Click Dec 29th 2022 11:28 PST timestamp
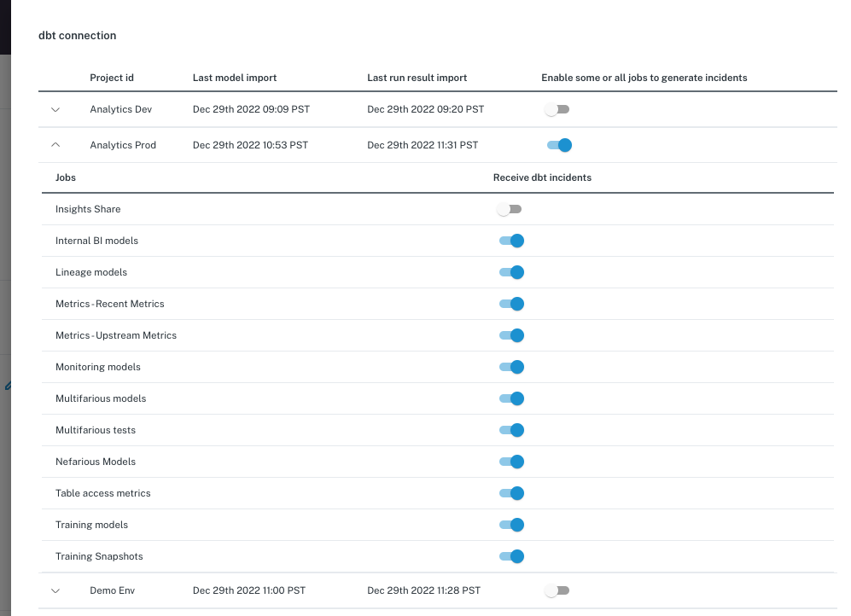Screen dimensions: 851x616 tap(424, 590)
